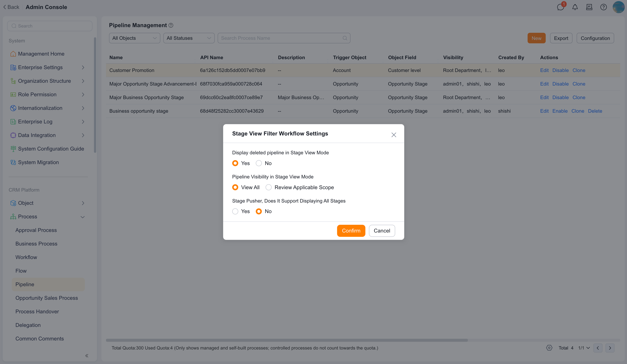Click the Role Permission sidebar icon

pos(13,94)
